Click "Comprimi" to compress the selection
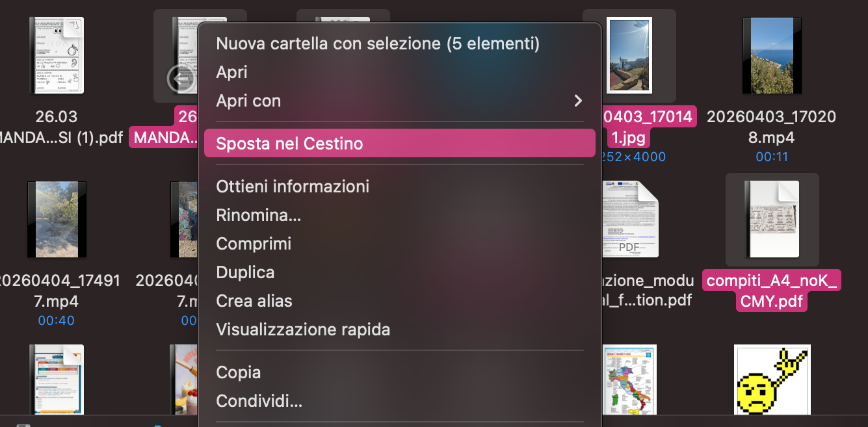 pos(254,244)
